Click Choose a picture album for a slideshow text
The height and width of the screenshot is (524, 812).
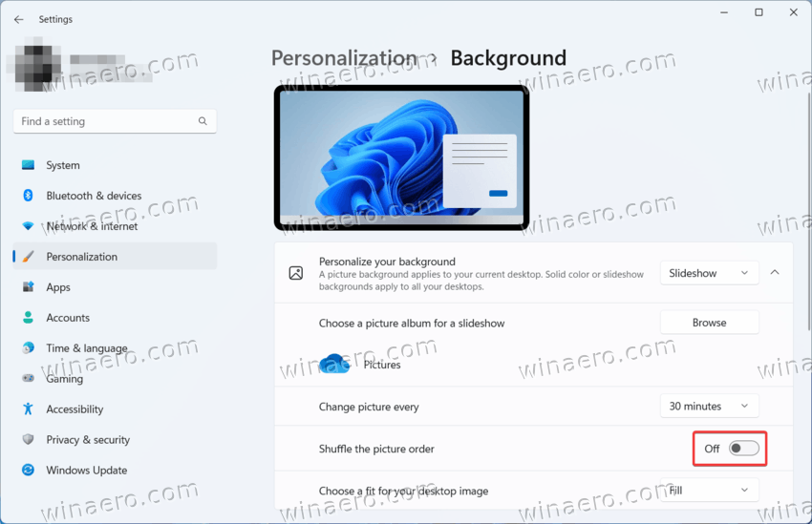412,324
